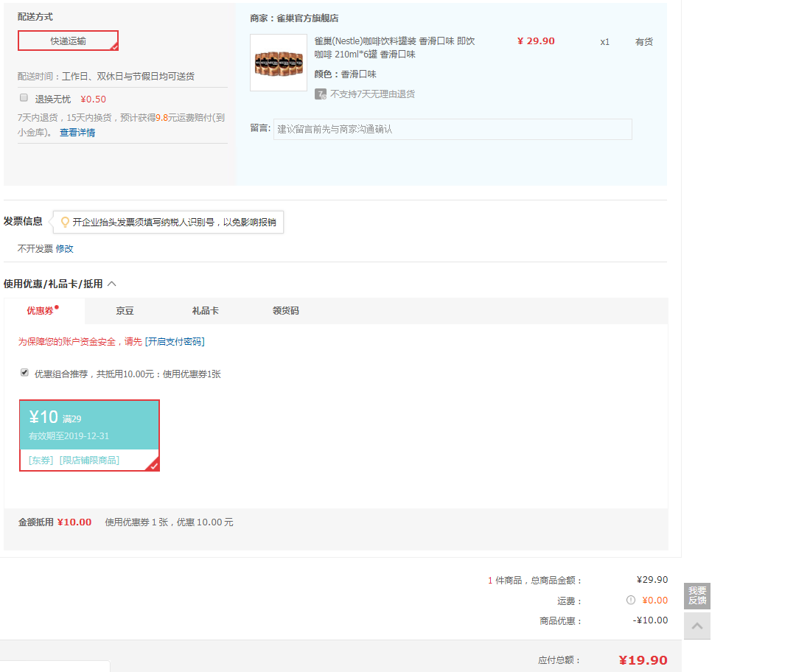Click the shipping fee info icon

point(630,600)
